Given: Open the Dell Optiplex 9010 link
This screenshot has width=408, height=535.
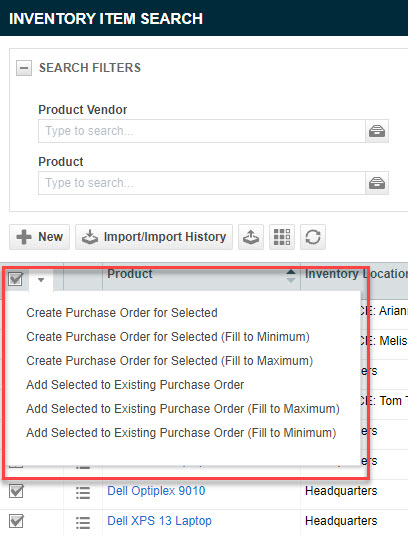Looking at the screenshot, I should [156, 491].
